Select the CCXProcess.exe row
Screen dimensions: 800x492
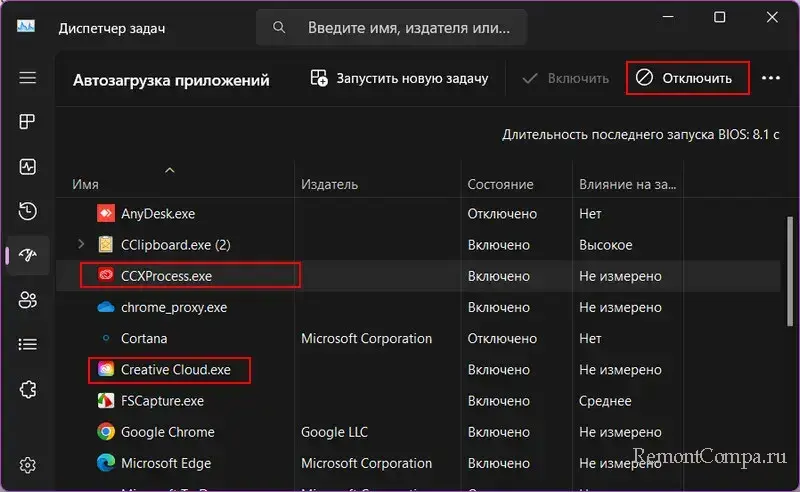[166, 275]
